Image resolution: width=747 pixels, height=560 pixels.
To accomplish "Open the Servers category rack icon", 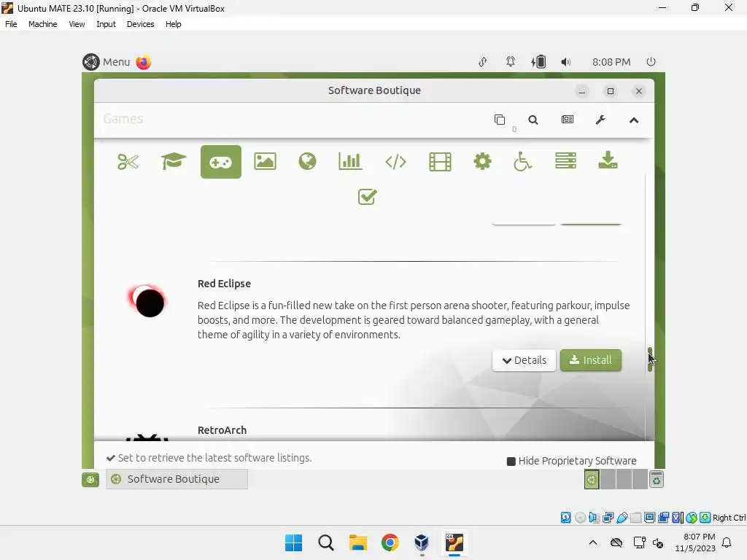I will (x=565, y=161).
